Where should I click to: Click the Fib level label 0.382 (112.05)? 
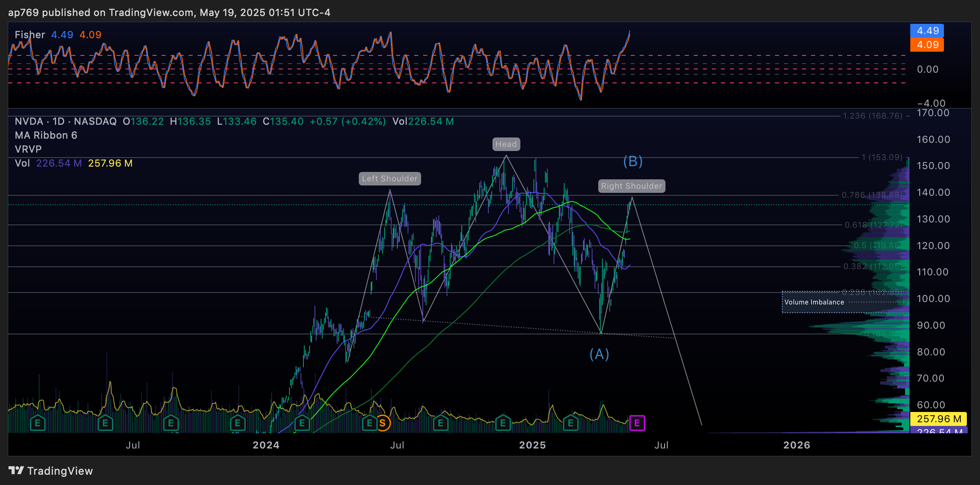pyautogui.click(x=873, y=266)
